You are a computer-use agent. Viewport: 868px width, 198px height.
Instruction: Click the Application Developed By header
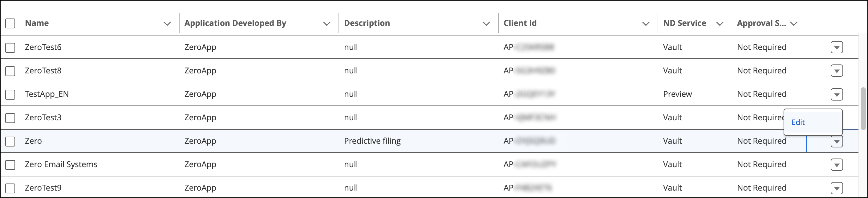(235, 23)
